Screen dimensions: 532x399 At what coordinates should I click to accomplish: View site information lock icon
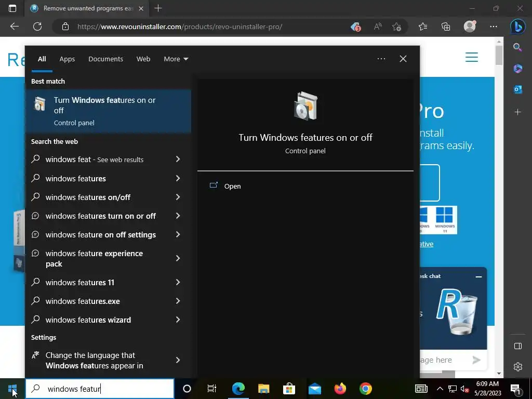(x=65, y=26)
